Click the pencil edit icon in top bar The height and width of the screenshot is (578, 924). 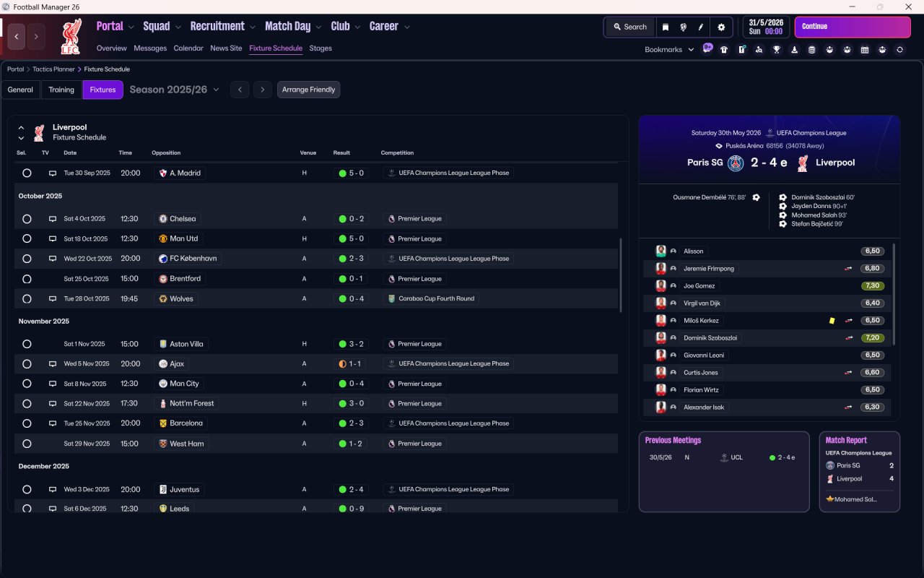coord(700,27)
